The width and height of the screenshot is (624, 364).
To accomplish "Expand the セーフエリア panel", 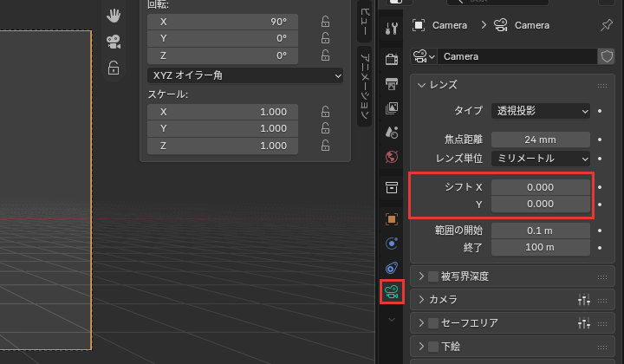I will pos(421,322).
